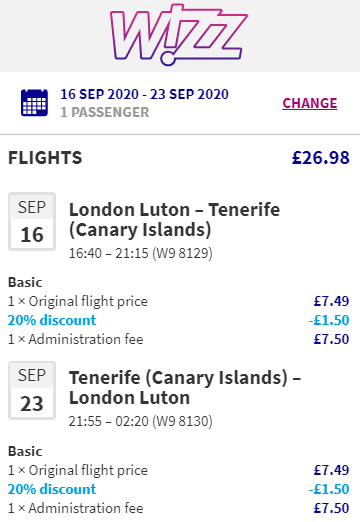The height and width of the screenshot is (522, 360).
Task: Click return Administration fee £7.50
Action: point(331,508)
